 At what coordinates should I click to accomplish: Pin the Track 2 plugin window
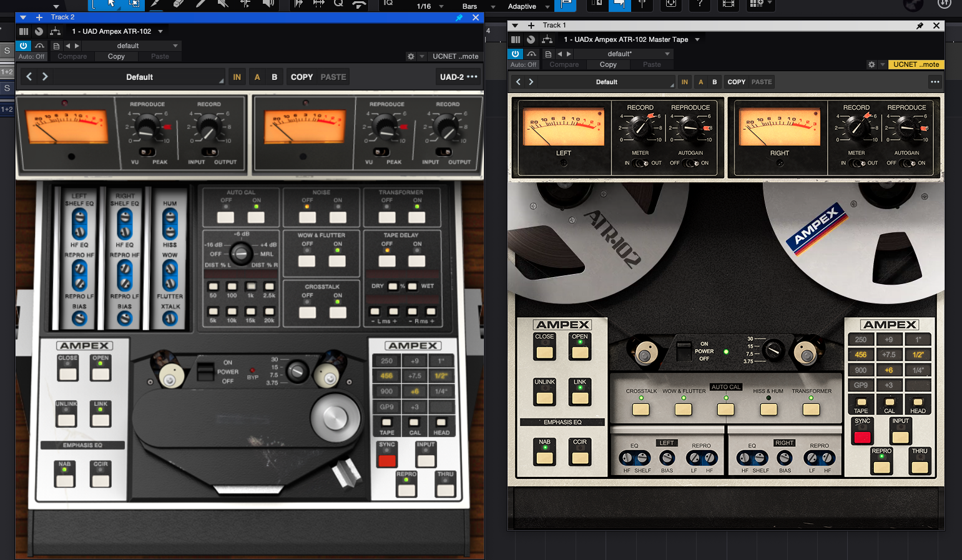pos(459,17)
